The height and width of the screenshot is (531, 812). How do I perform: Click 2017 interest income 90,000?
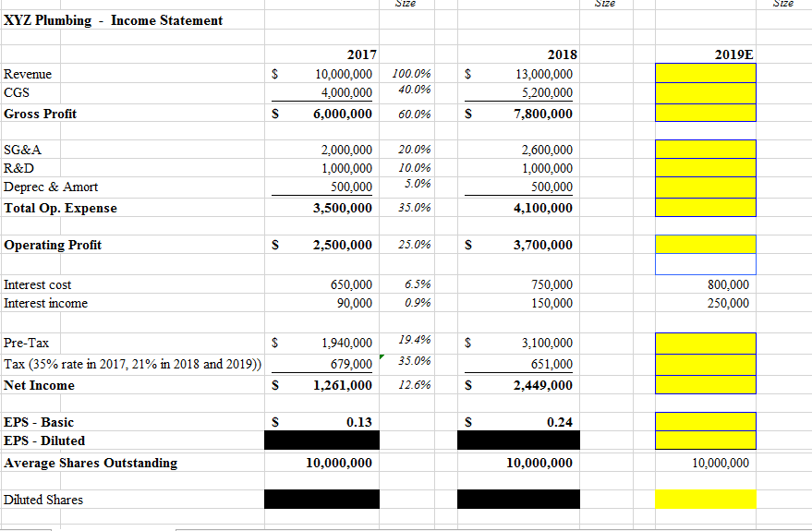coord(355,303)
